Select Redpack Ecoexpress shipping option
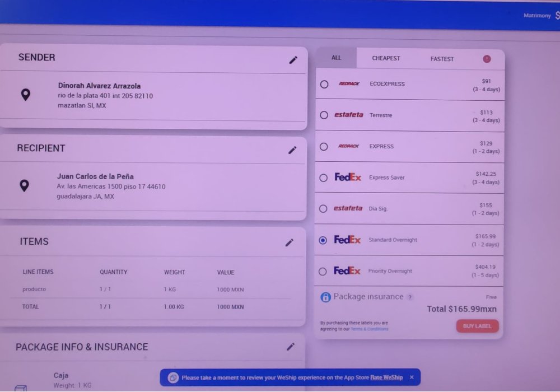The width and height of the screenshot is (560, 392). click(324, 84)
